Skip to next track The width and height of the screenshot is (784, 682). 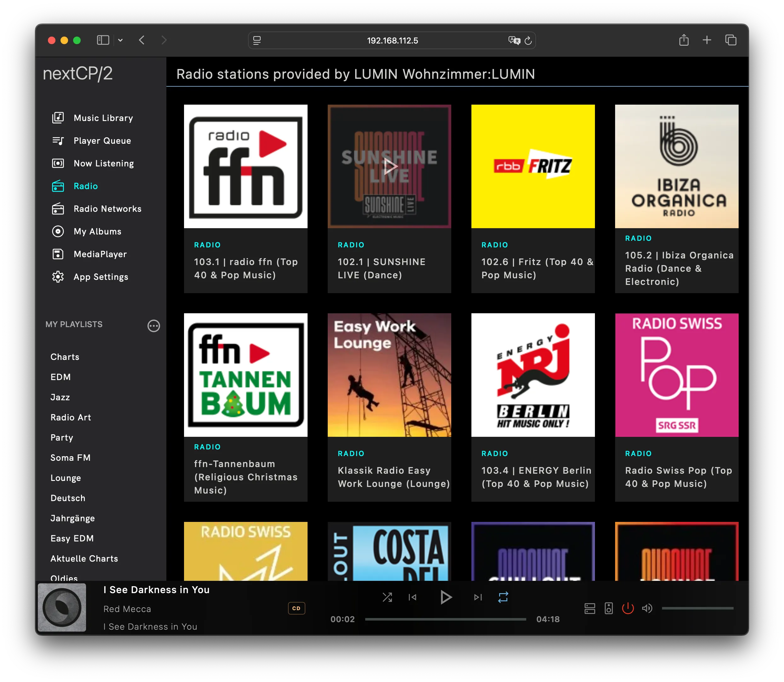pyautogui.click(x=478, y=597)
